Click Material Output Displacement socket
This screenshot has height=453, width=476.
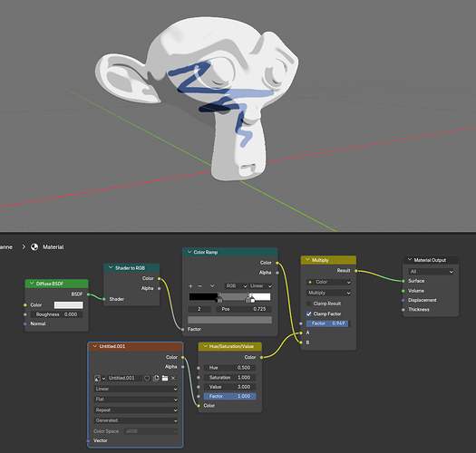click(x=403, y=300)
